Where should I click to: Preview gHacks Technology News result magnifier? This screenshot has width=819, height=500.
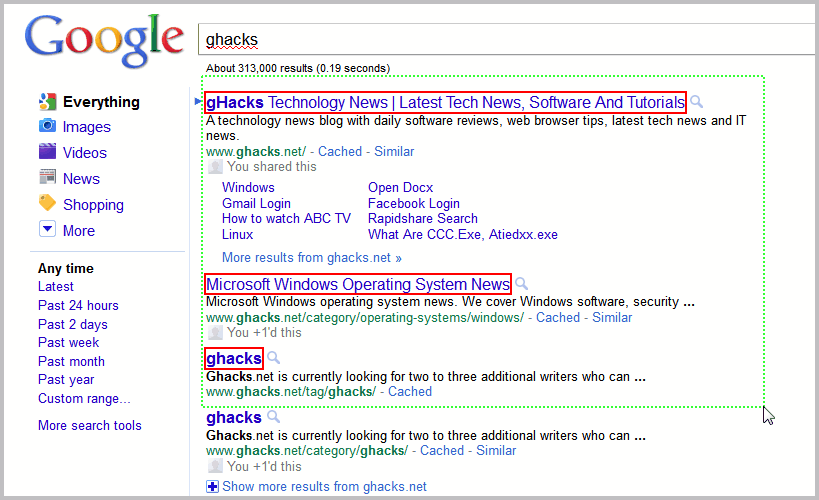696,101
